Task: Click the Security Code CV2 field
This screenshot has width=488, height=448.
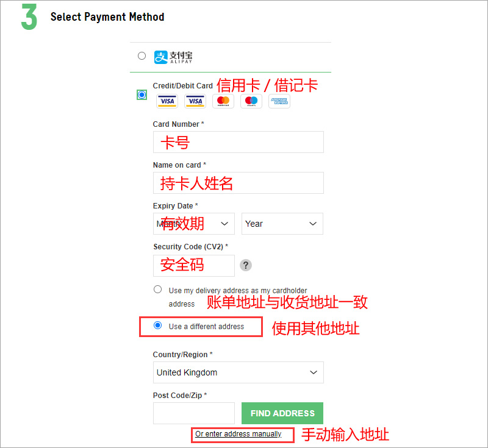Action: point(193,266)
